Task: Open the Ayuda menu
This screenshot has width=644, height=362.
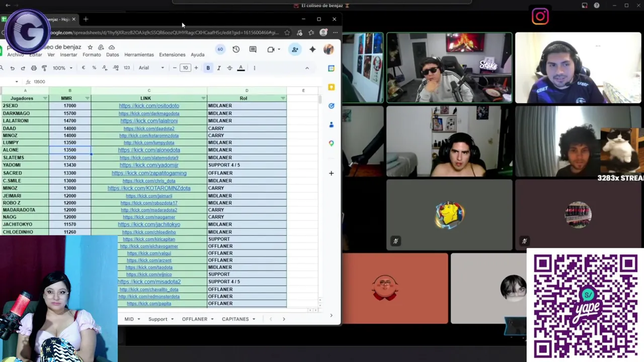Action: point(198,55)
